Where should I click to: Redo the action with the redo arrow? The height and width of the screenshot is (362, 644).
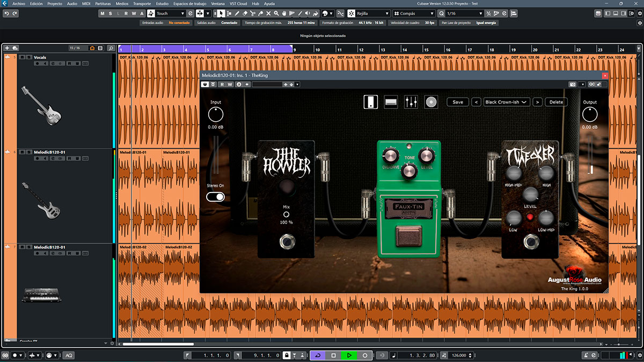(14, 13)
